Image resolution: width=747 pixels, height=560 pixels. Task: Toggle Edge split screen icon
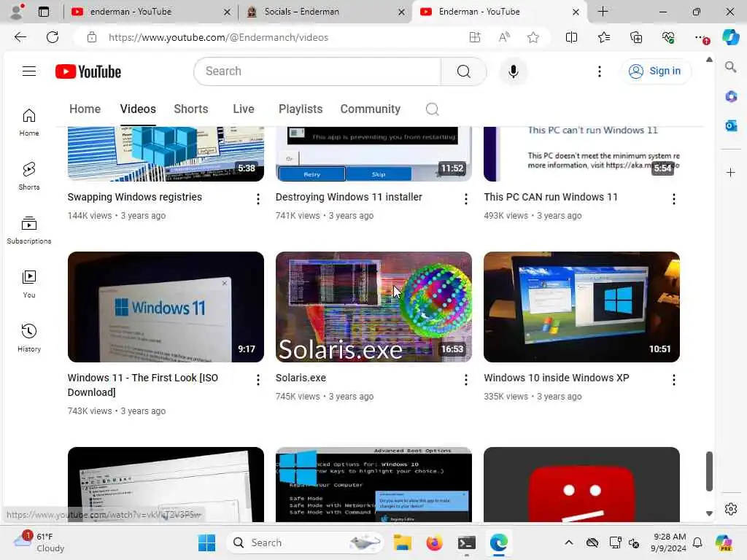[x=571, y=37]
